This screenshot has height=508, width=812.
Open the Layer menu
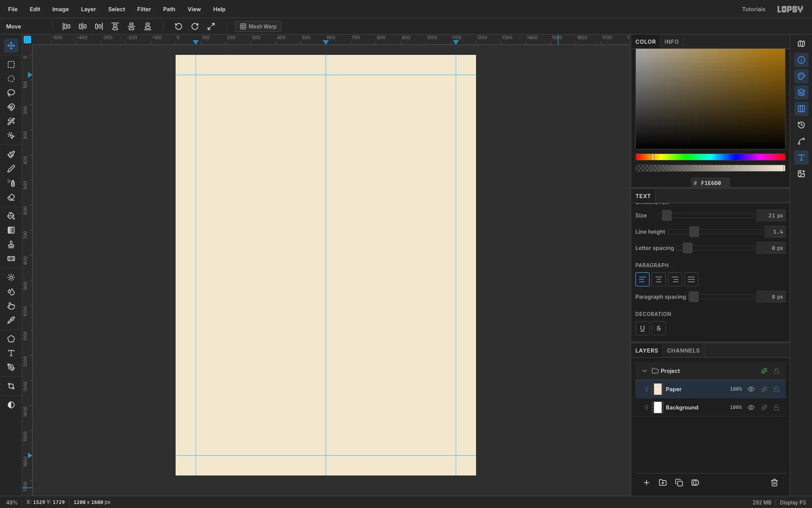pyautogui.click(x=88, y=9)
